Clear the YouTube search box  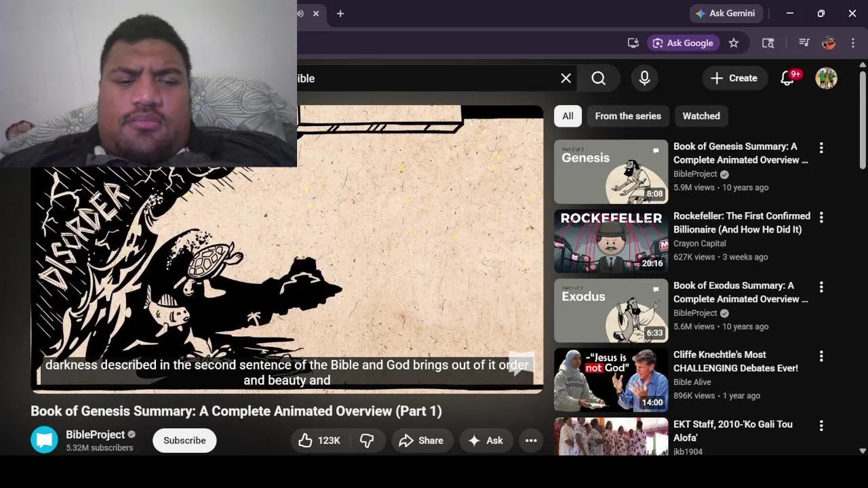566,79
